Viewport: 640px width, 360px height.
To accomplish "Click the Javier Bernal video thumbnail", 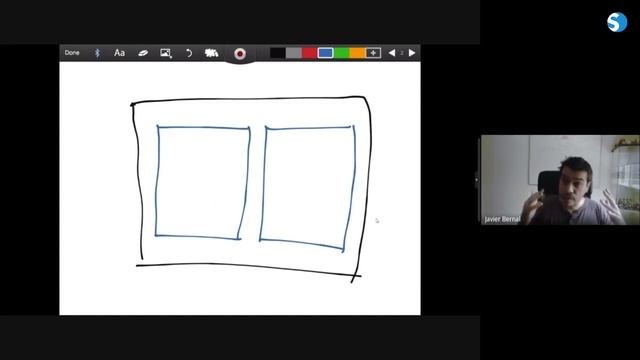I will (x=560, y=180).
